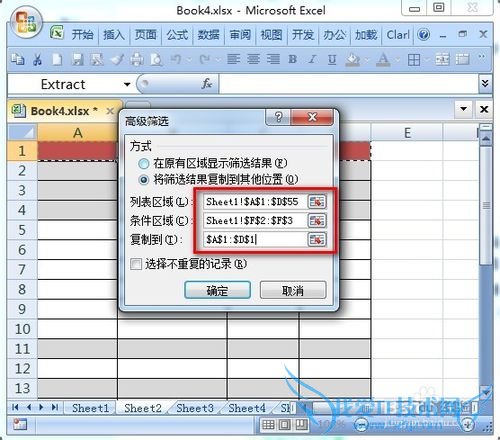Click the Save floppy disk icon

[x=77, y=60]
